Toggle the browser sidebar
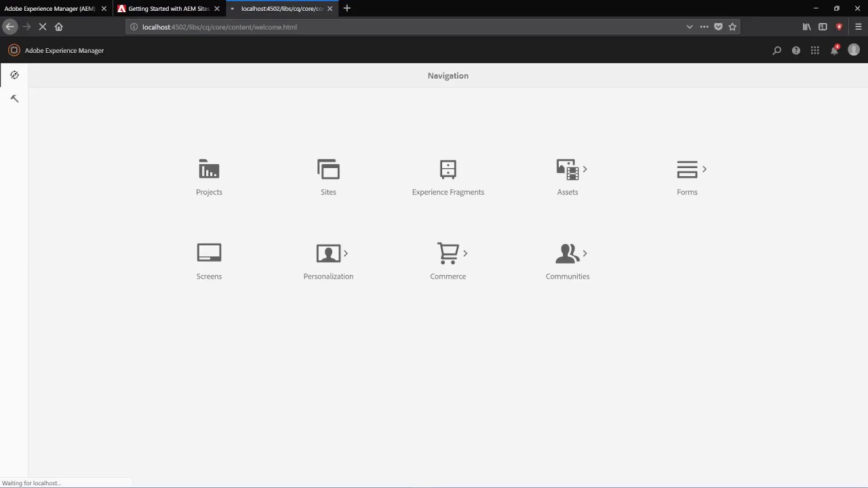The width and height of the screenshot is (868, 488). click(823, 27)
